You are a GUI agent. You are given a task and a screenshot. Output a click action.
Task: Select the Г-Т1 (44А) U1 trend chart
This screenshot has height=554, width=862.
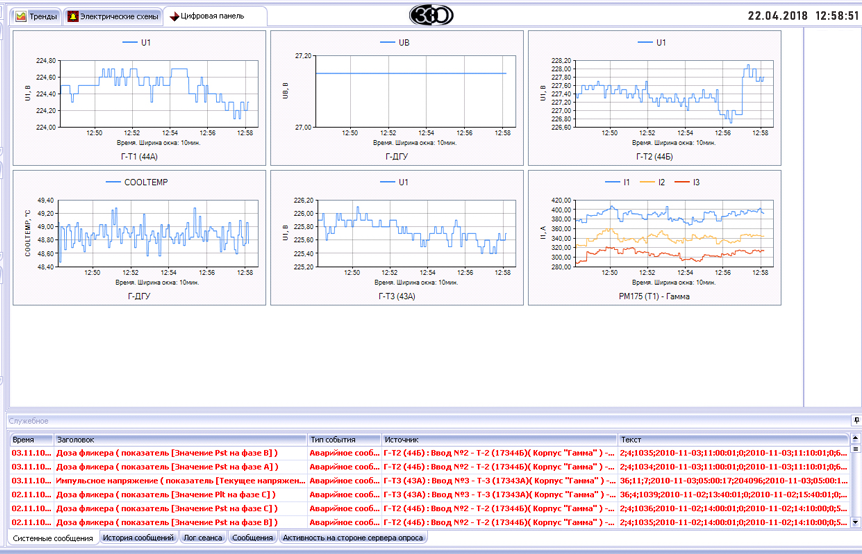[139, 98]
